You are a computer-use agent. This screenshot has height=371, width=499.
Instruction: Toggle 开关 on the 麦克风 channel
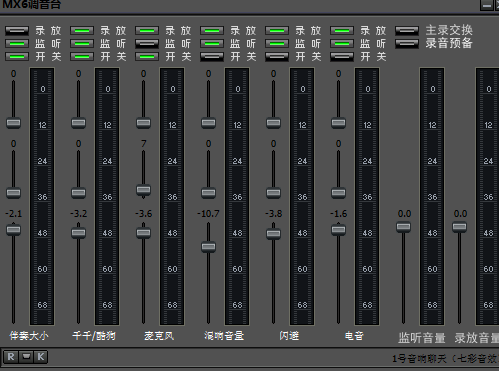click(147, 56)
